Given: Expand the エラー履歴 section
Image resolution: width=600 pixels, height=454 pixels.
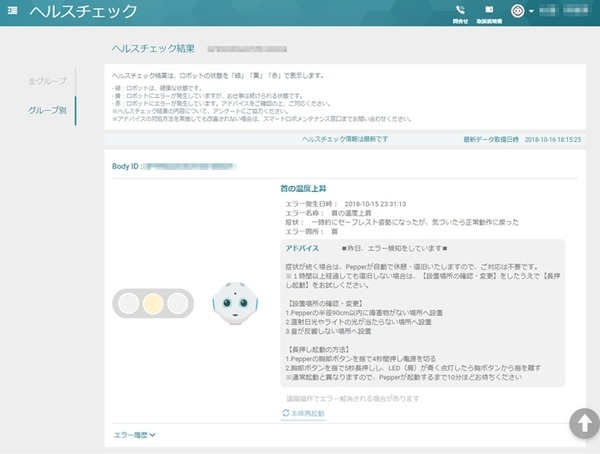Looking at the screenshot, I should tap(134, 435).
